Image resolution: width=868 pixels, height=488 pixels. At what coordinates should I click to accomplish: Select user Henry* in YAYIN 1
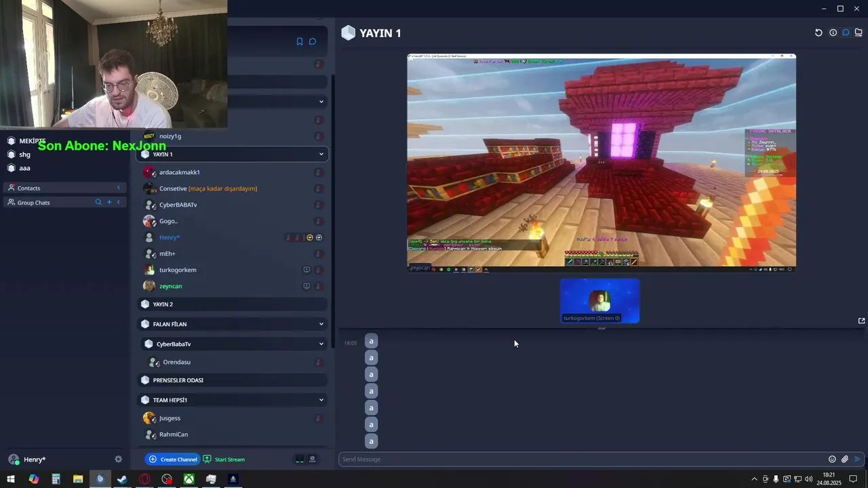click(170, 237)
